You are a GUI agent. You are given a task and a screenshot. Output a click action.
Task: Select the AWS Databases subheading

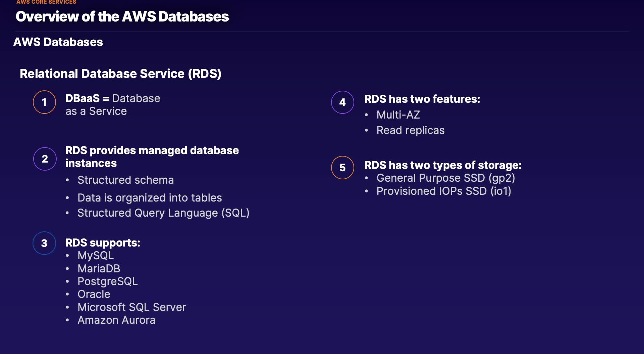click(x=58, y=42)
